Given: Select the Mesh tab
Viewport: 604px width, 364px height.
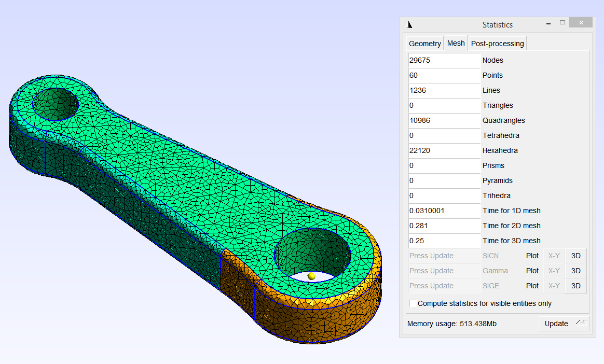Looking at the screenshot, I should point(456,44).
